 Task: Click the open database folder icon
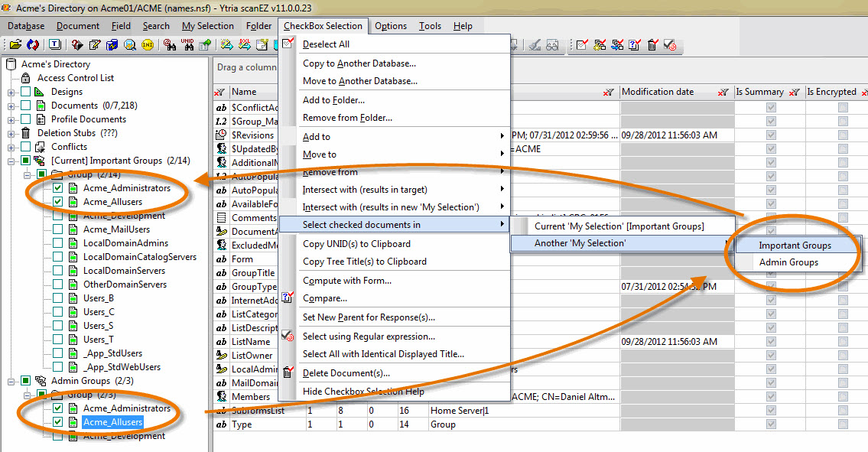[x=15, y=45]
